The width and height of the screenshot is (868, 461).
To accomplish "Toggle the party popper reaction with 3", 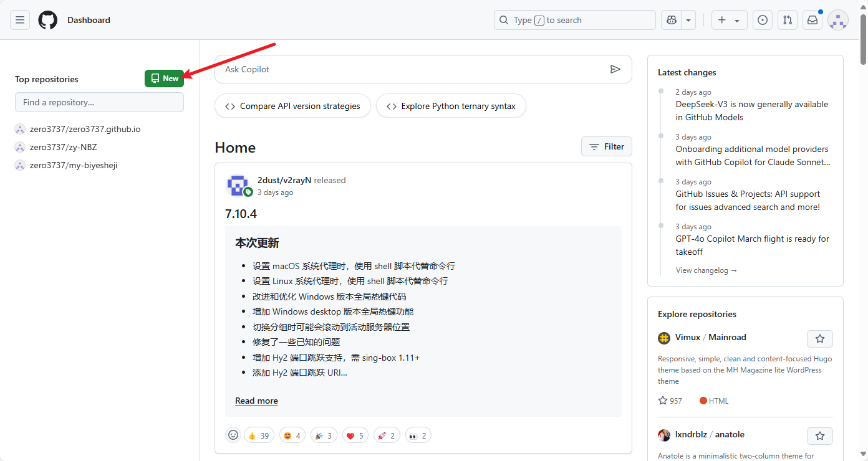I will click(324, 435).
